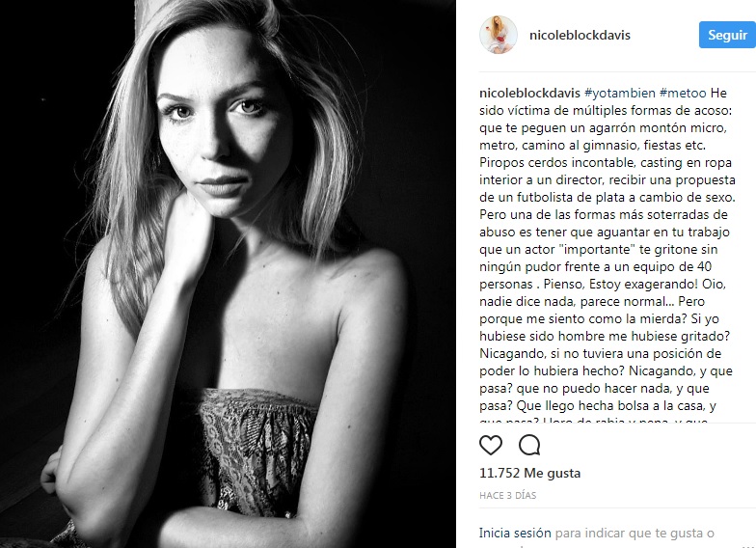Click the caption line 'metro, camino al gimnasio, fiestas'
Screen dimensions: 756x548
592,145
